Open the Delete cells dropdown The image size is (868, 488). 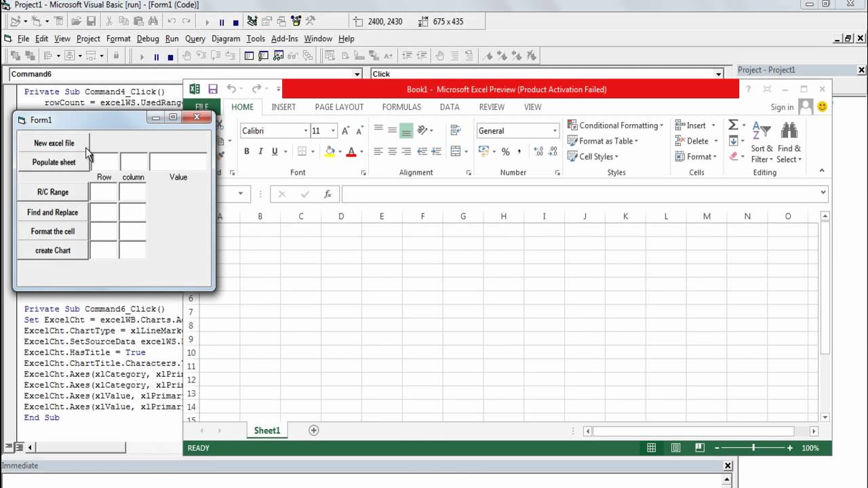[x=696, y=141]
